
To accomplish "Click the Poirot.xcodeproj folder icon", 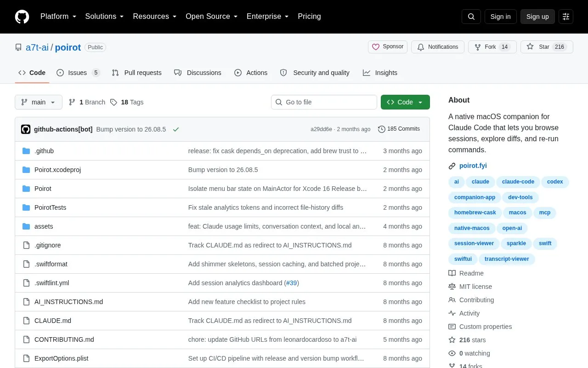I will (x=26, y=170).
